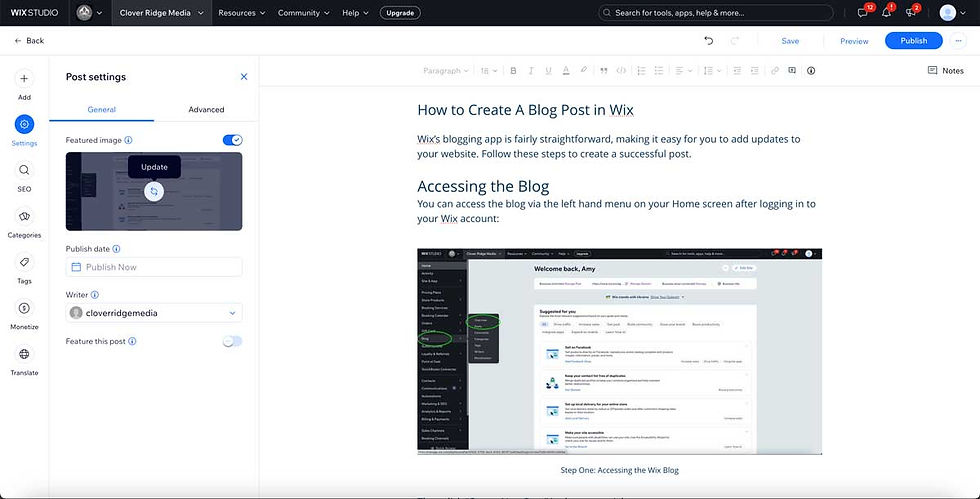The width and height of the screenshot is (980, 499).
Task: Open the Clover Ridge Media site dropdown
Action: coord(162,13)
